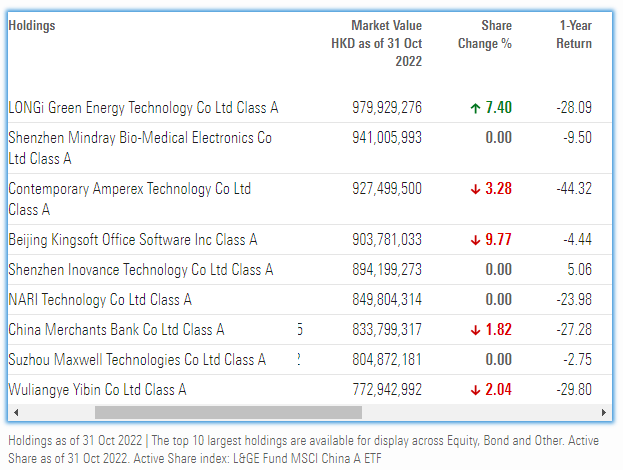
Task: Click 1-year return -23.98
Action: point(574,300)
